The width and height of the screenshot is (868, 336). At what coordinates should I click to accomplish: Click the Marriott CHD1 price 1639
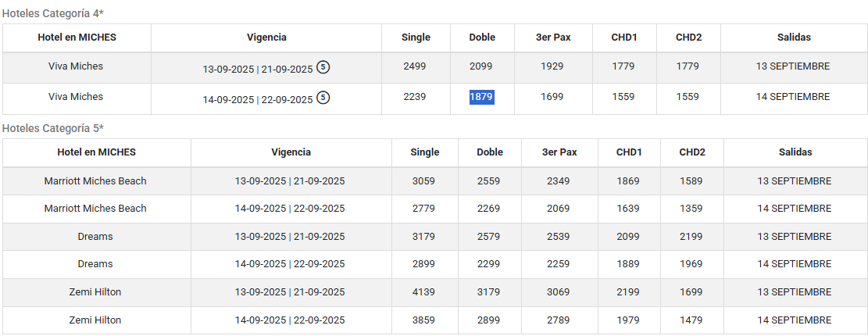click(628, 209)
